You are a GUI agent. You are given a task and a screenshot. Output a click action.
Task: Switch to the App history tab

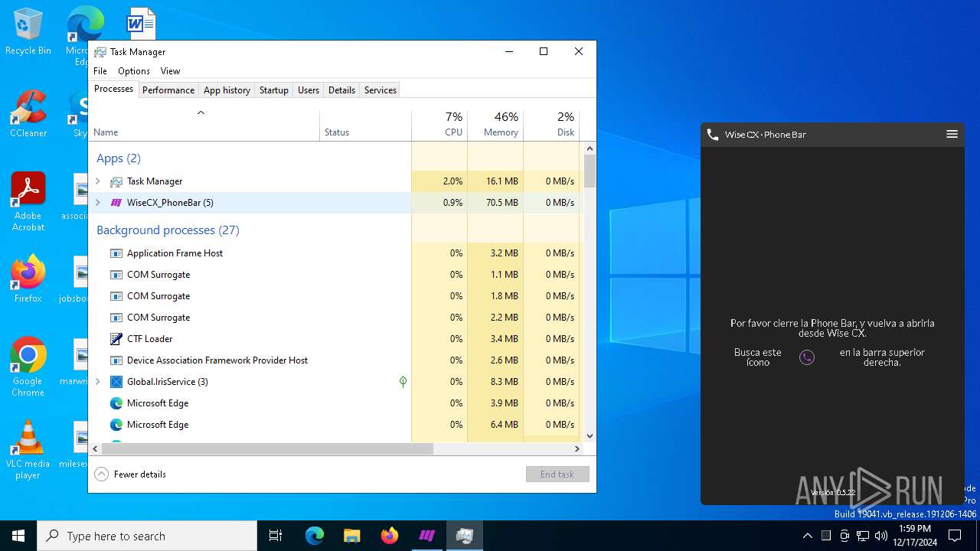[x=227, y=90]
